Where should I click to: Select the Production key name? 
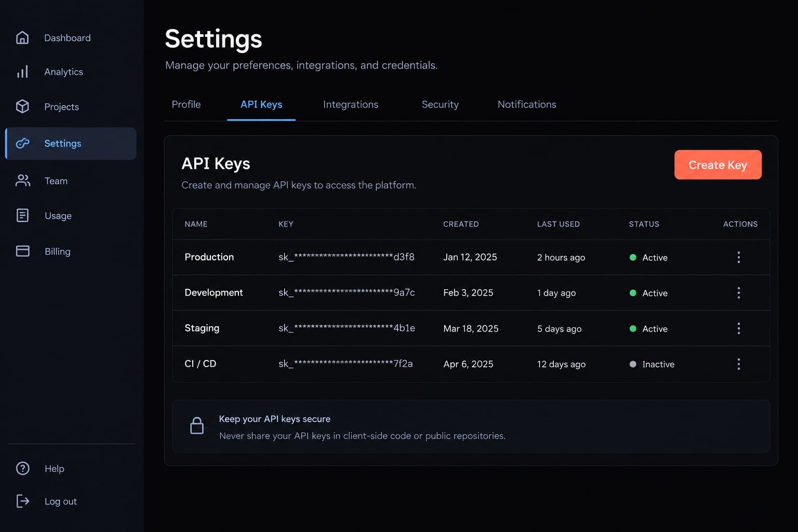pos(209,257)
